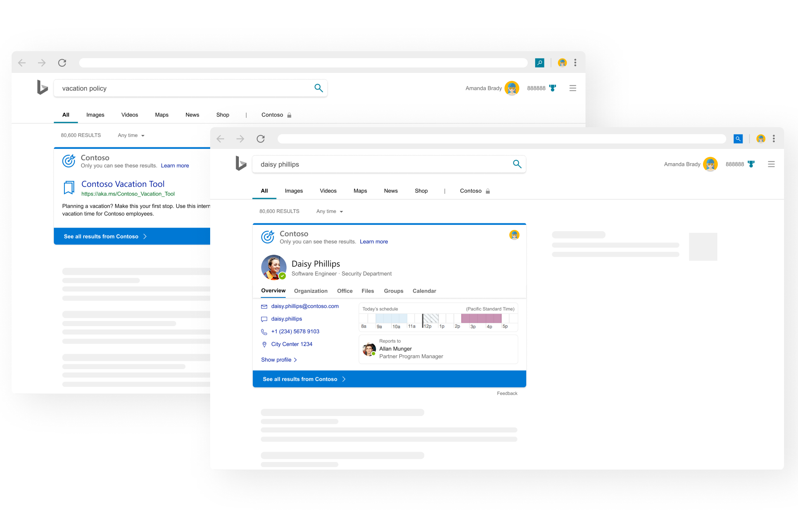Refresh the front browser window
798x532 pixels.
click(x=261, y=139)
